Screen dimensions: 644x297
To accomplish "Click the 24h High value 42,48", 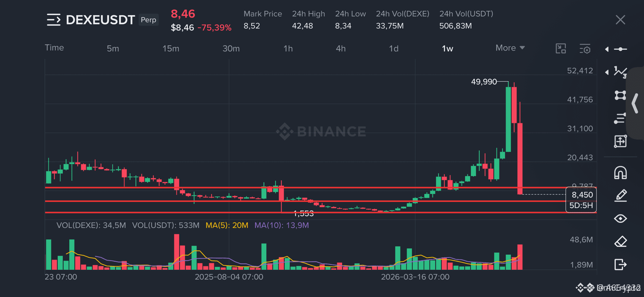I will point(302,26).
